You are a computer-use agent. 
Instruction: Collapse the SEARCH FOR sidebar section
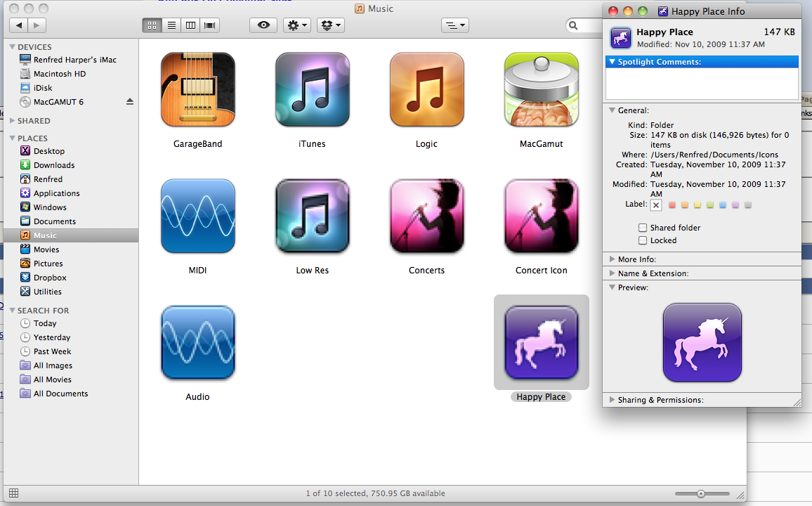pos(12,310)
